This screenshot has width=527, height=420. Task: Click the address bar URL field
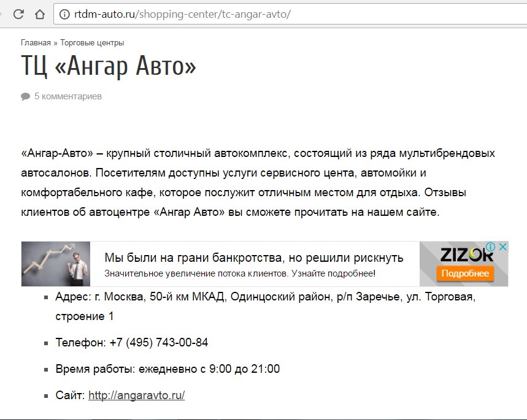(x=290, y=14)
